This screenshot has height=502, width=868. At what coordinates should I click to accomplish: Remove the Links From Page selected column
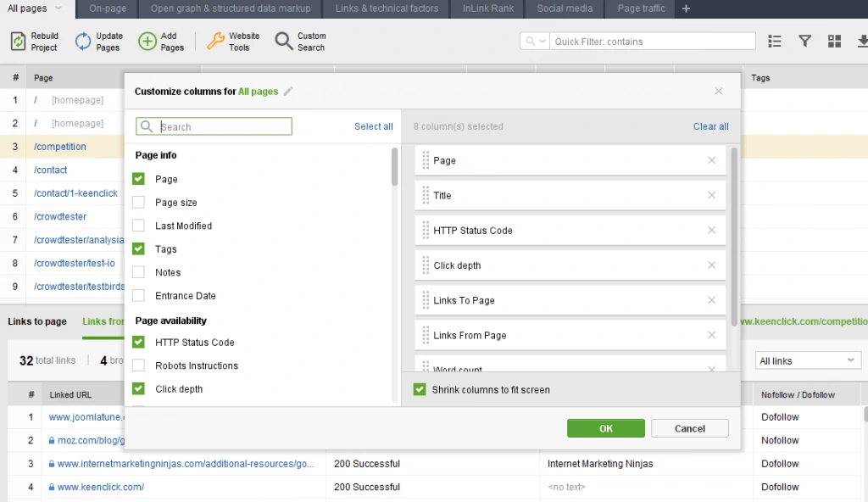(712, 335)
